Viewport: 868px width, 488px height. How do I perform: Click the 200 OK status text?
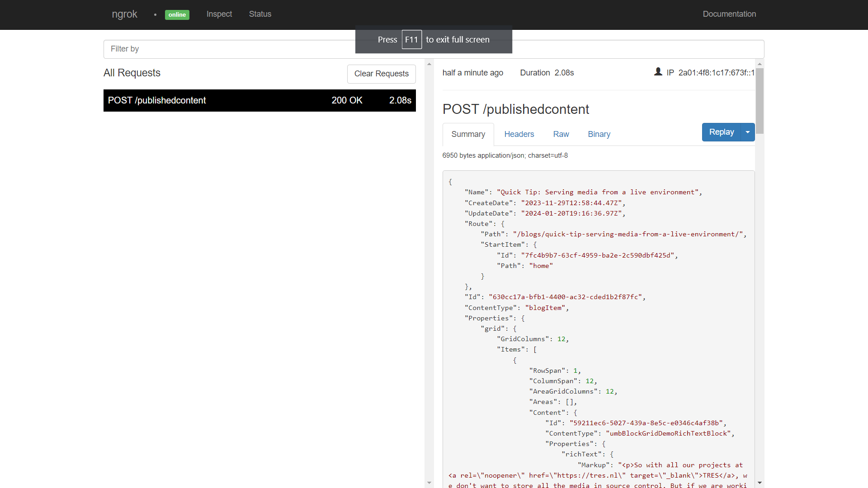[x=347, y=100]
